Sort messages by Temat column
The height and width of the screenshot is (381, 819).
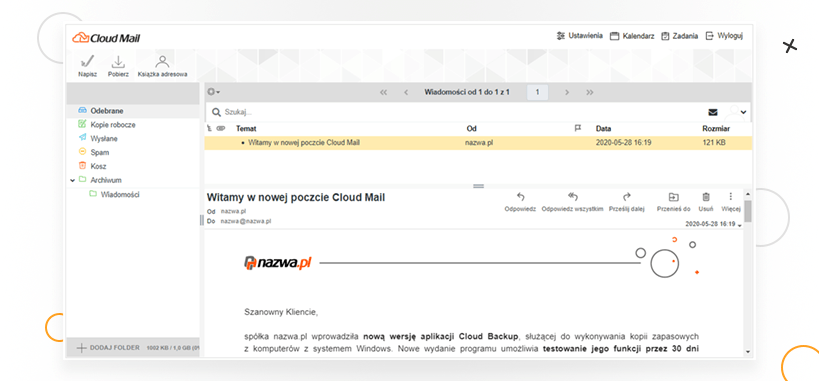point(245,129)
